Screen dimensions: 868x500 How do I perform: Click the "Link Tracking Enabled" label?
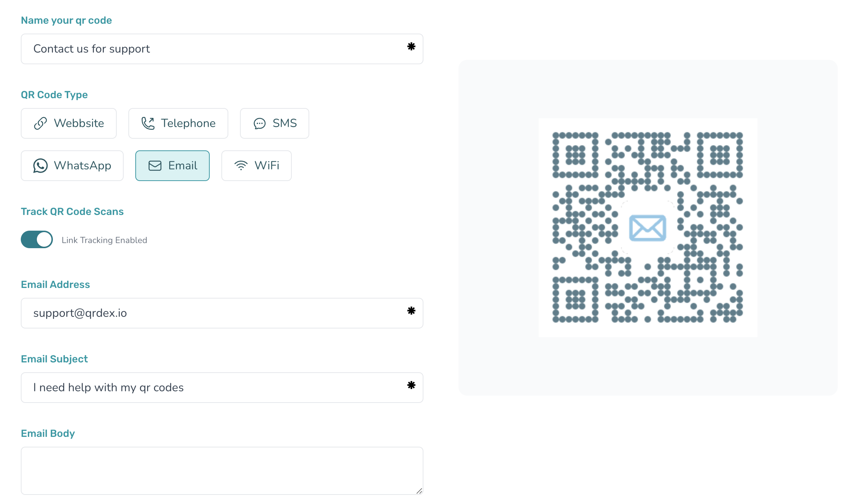104,240
